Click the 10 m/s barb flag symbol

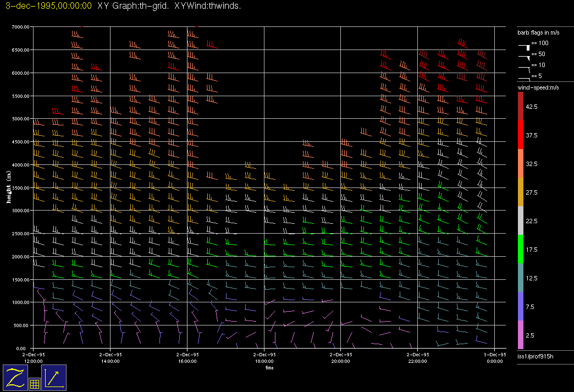(525, 67)
